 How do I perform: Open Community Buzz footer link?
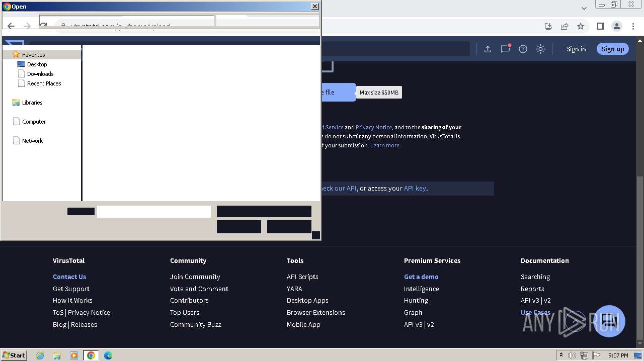pyautogui.click(x=196, y=324)
